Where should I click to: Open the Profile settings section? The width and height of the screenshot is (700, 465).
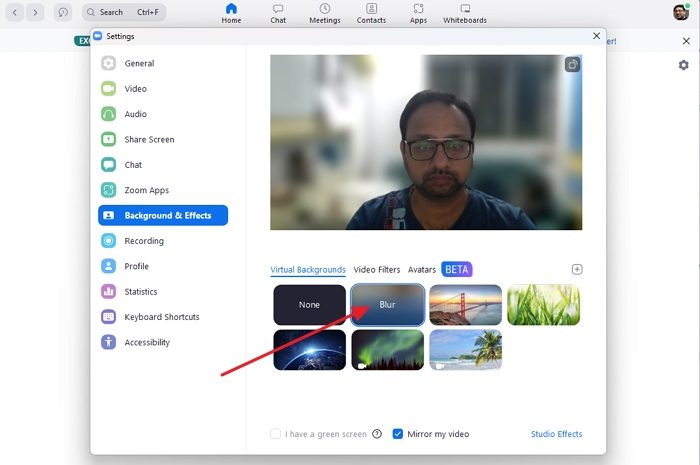[x=136, y=266]
